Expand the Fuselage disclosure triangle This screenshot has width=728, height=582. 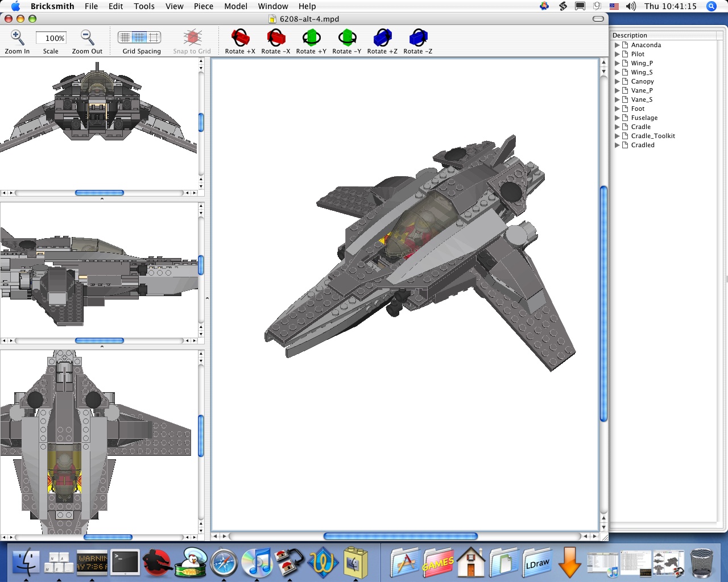(x=617, y=118)
